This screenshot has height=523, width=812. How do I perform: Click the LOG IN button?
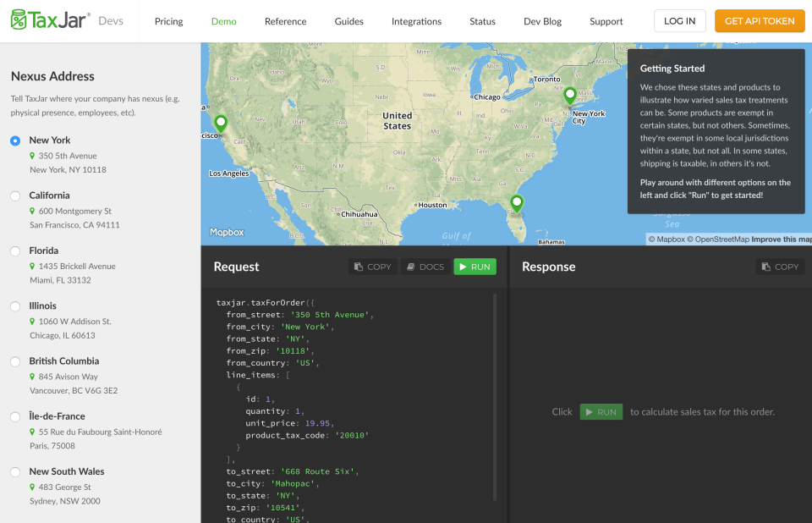point(680,20)
